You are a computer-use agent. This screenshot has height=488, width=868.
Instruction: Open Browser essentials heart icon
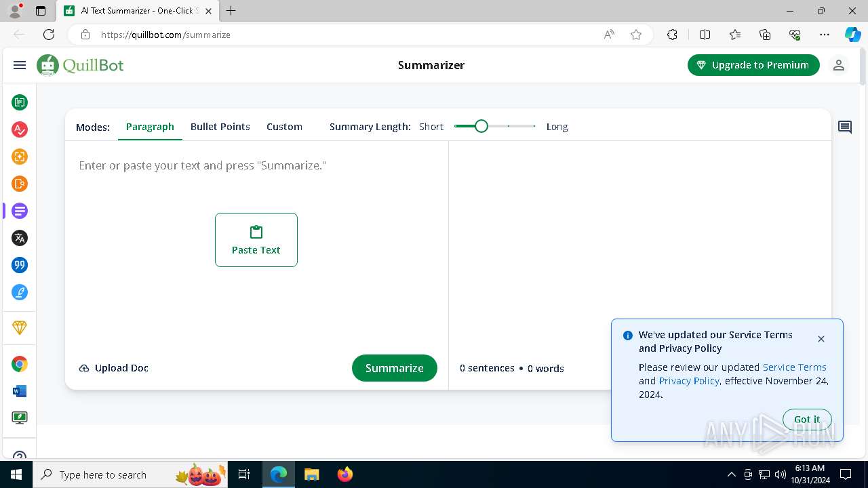[x=795, y=35]
